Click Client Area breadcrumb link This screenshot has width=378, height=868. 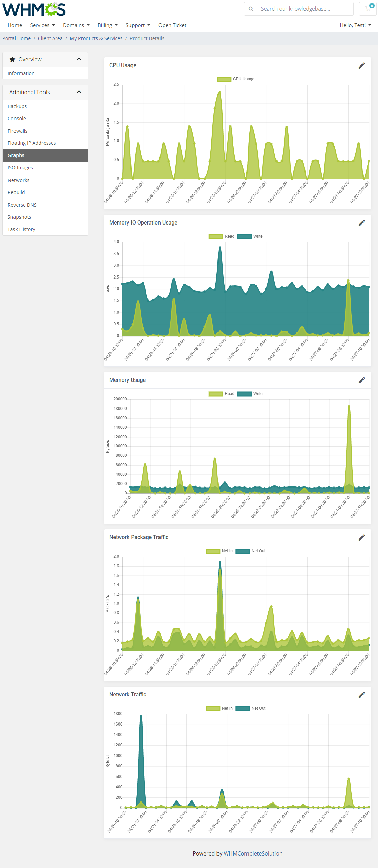50,38
